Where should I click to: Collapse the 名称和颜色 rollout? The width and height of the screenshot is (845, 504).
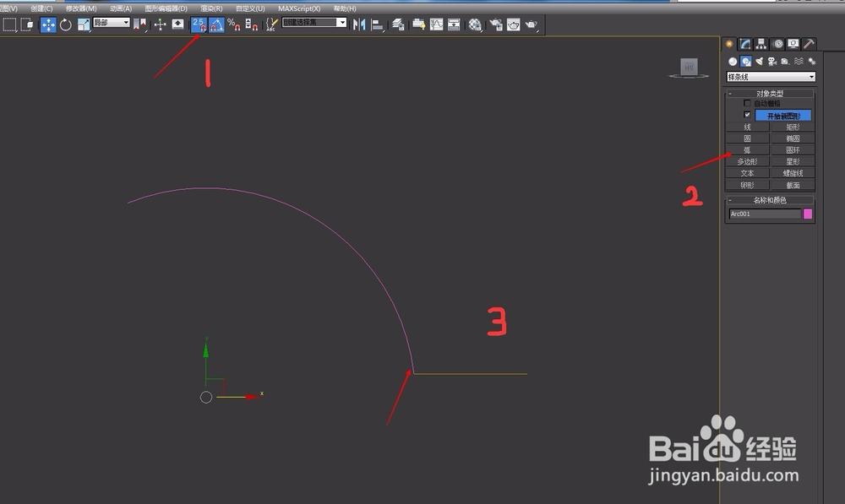coord(770,200)
